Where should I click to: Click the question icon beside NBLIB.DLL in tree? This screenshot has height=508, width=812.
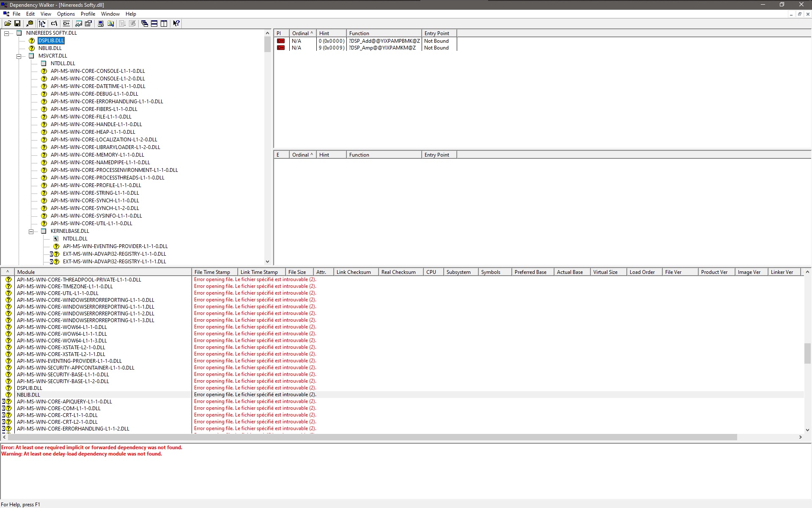point(32,48)
